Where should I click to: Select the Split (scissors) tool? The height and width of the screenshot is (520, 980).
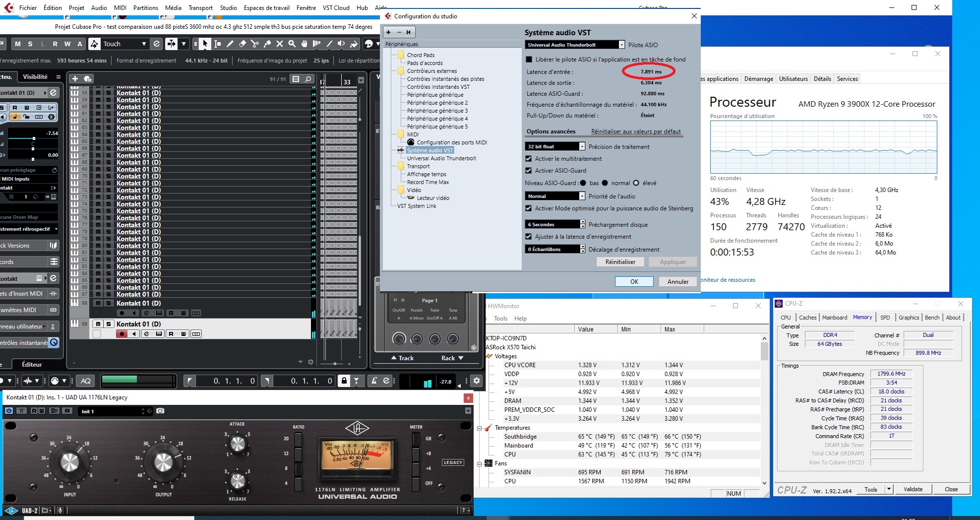tap(255, 44)
